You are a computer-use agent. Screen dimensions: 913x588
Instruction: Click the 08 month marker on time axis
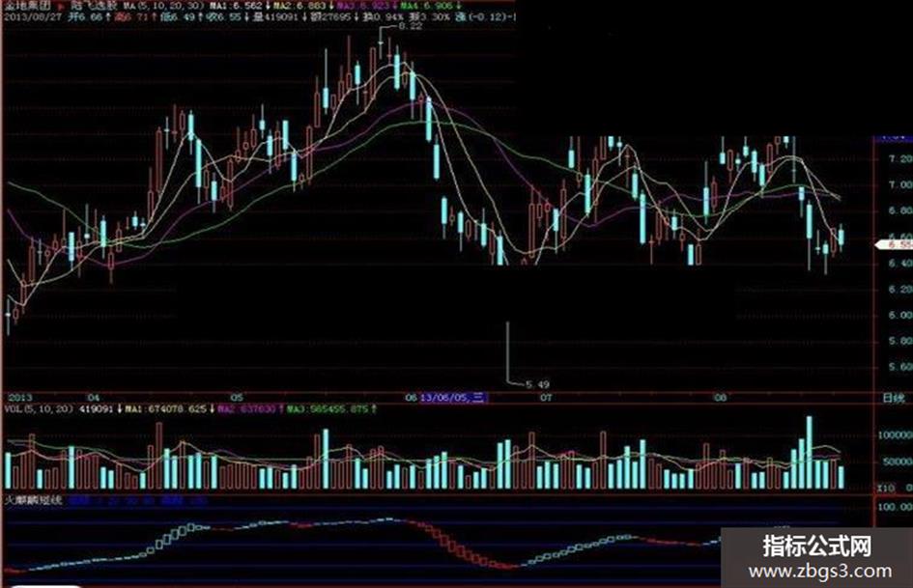coord(721,398)
